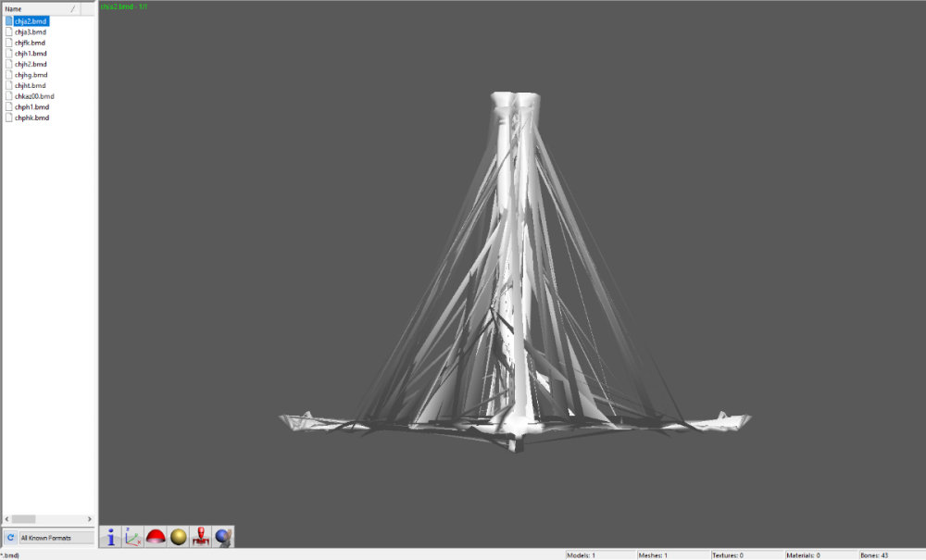Click the file list scroll right arrow
Screen dimensions: 926x560
coord(90,519)
